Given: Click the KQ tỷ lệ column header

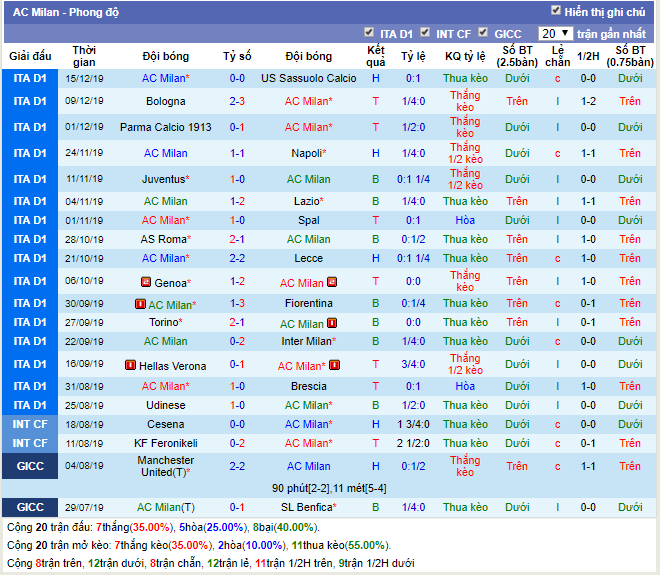Looking at the screenshot, I should (x=465, y=56).
